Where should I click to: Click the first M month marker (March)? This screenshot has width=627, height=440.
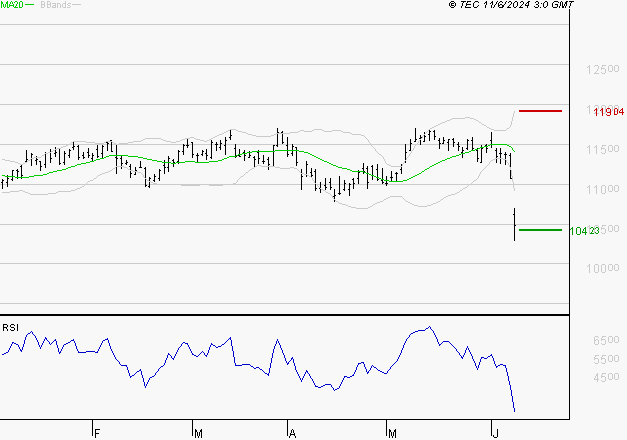198,433
